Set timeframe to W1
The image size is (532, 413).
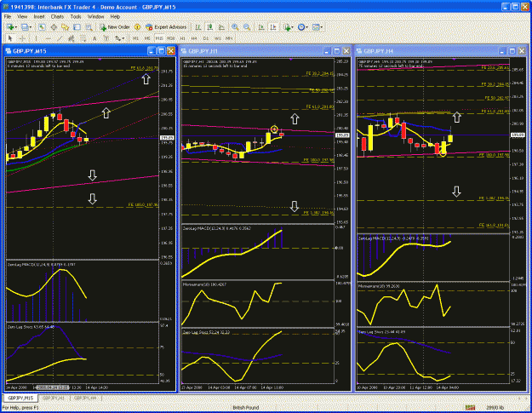click(218, 38)
